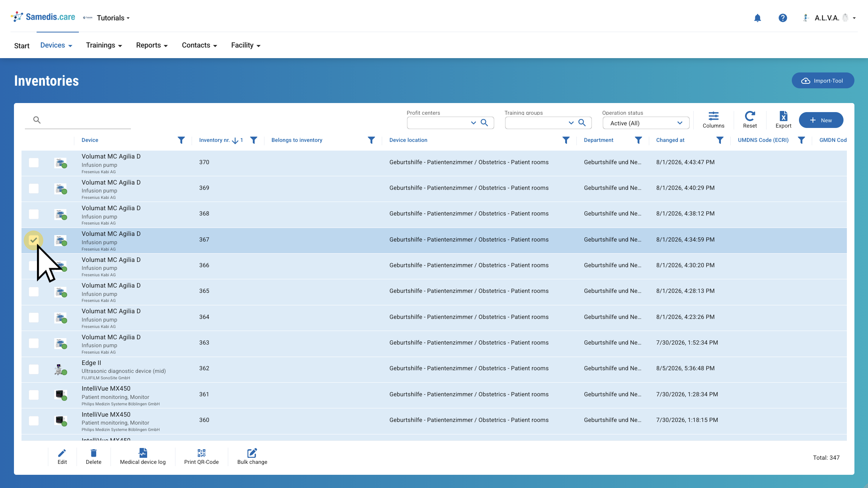868x488 pixels.
Task: Filter the Belongs to inventory column
Action: (372, 140)
